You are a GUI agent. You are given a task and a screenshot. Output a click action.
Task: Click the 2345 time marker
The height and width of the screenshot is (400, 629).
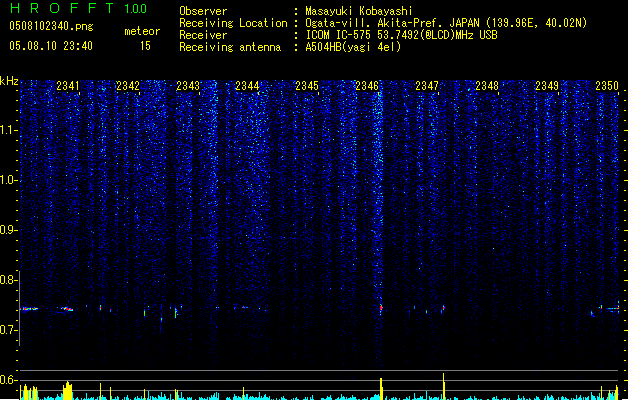(307, 86)
